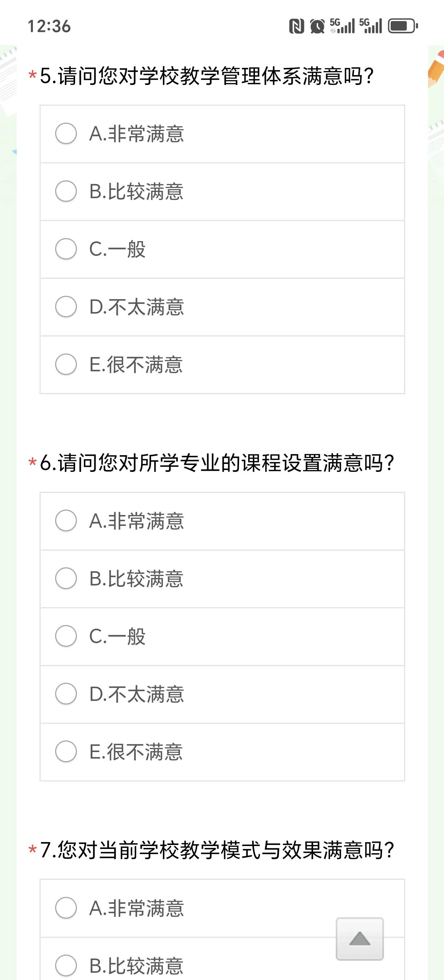Choose B.比较满意 under question 5
Image resolution: width=444 pixels, height=980 pixels.
222,192
